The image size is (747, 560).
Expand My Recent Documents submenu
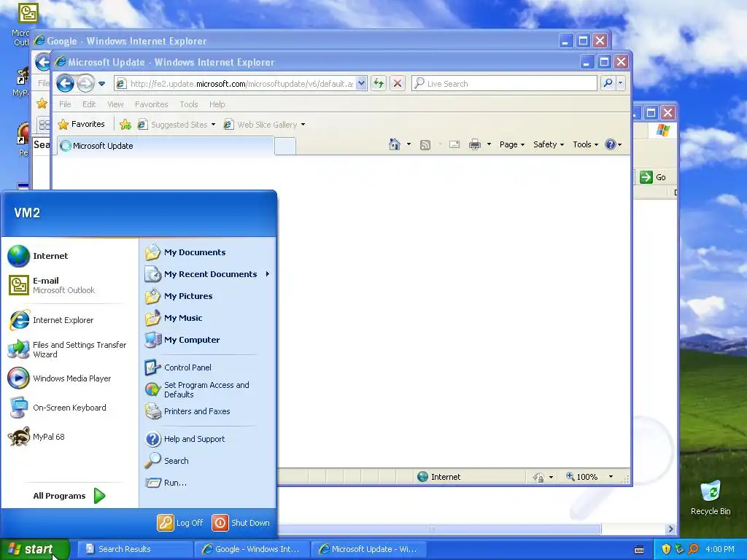[208, 274]
